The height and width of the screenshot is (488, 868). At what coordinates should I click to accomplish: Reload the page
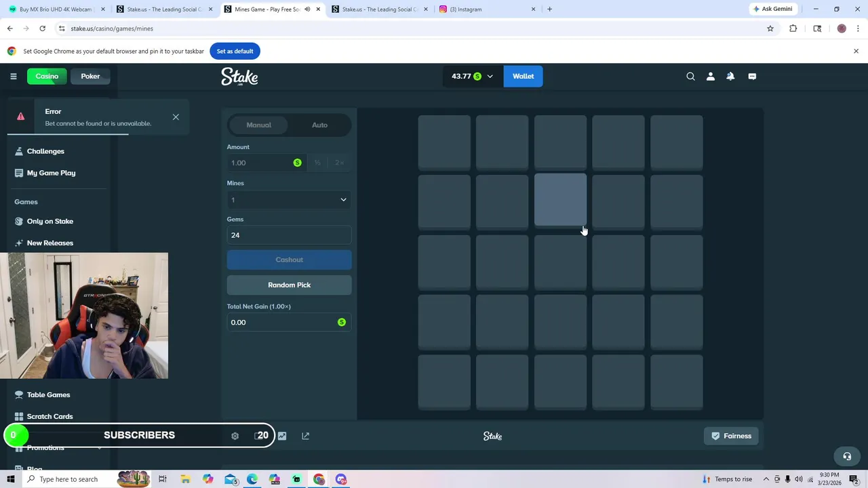[42, 28]
